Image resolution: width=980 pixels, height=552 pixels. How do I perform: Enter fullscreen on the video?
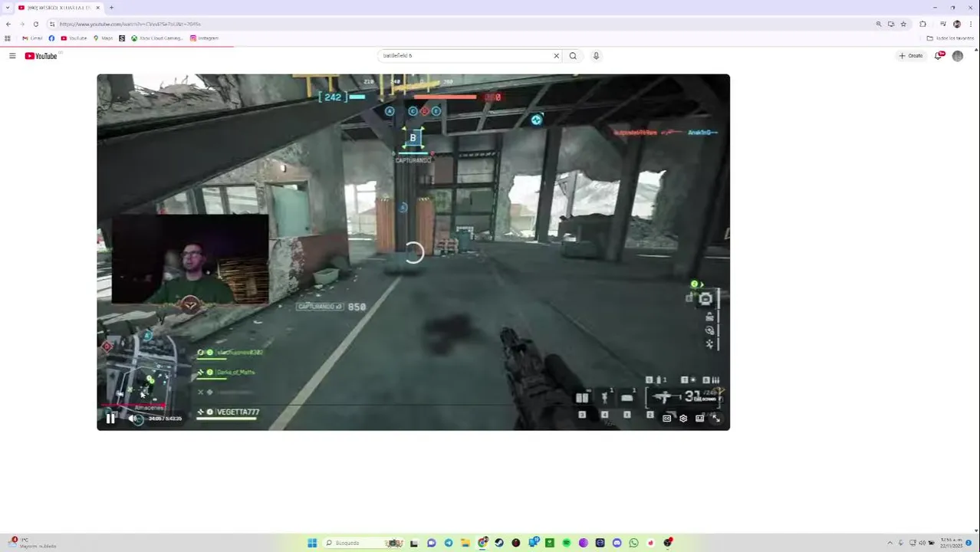[x=716, y=419]
